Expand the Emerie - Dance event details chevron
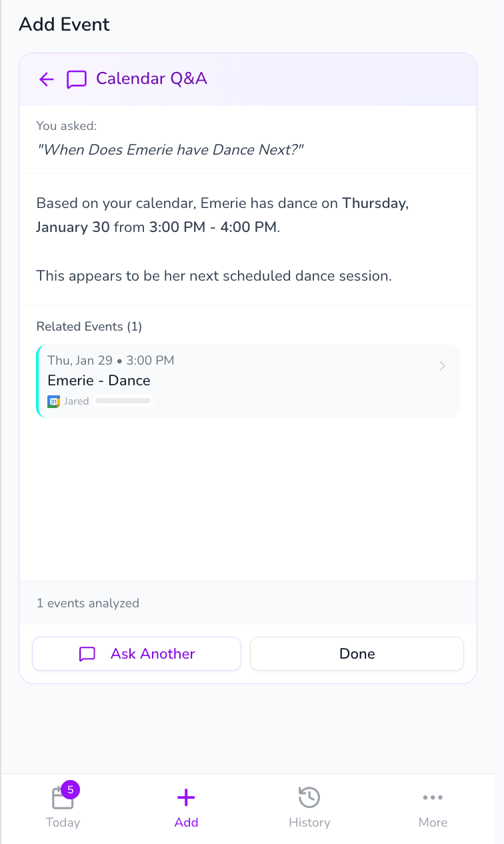 pos(442,366)
